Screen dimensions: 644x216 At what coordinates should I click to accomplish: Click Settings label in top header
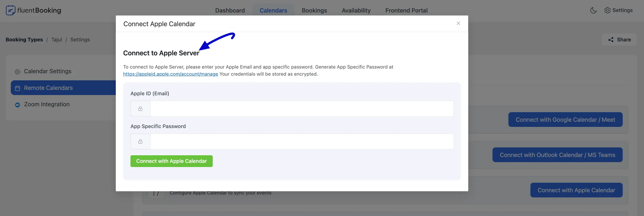click(622, 10)
